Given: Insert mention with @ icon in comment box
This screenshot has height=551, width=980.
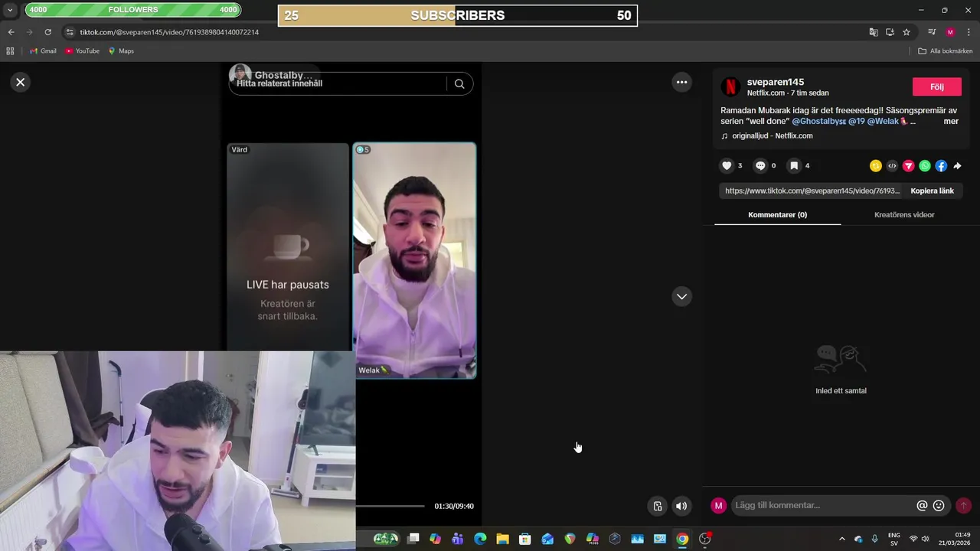Looking at the screenshot, I should 922,506.
